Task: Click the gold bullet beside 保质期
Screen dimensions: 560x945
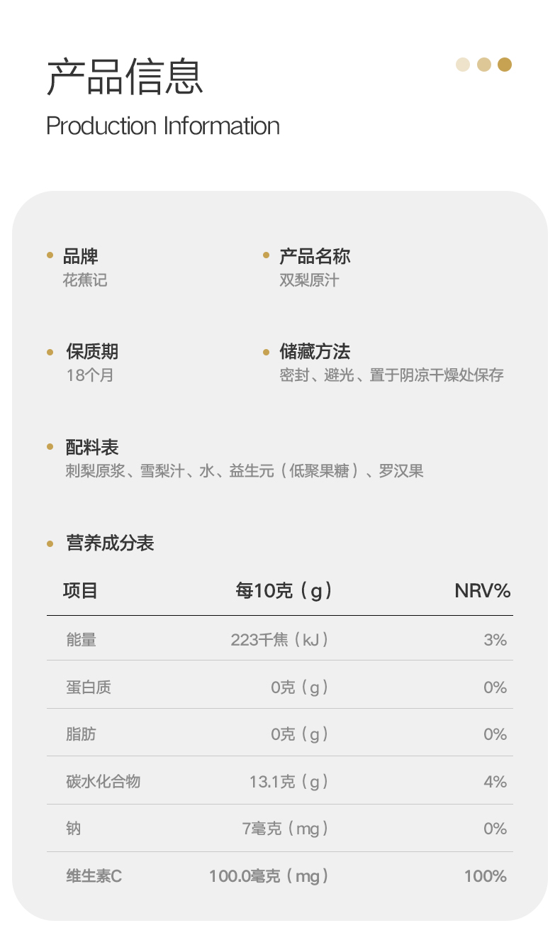Action: (50, 352)
